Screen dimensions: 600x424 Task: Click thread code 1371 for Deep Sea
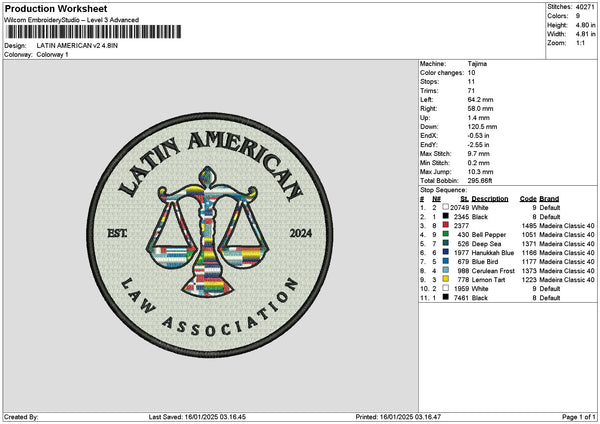529,244
